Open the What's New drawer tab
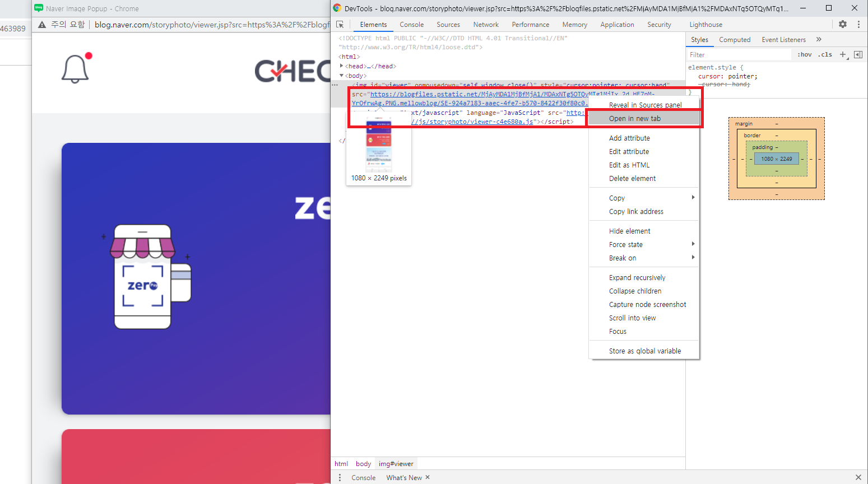Screen dimensions: 868x484 (x=403, y=477)
